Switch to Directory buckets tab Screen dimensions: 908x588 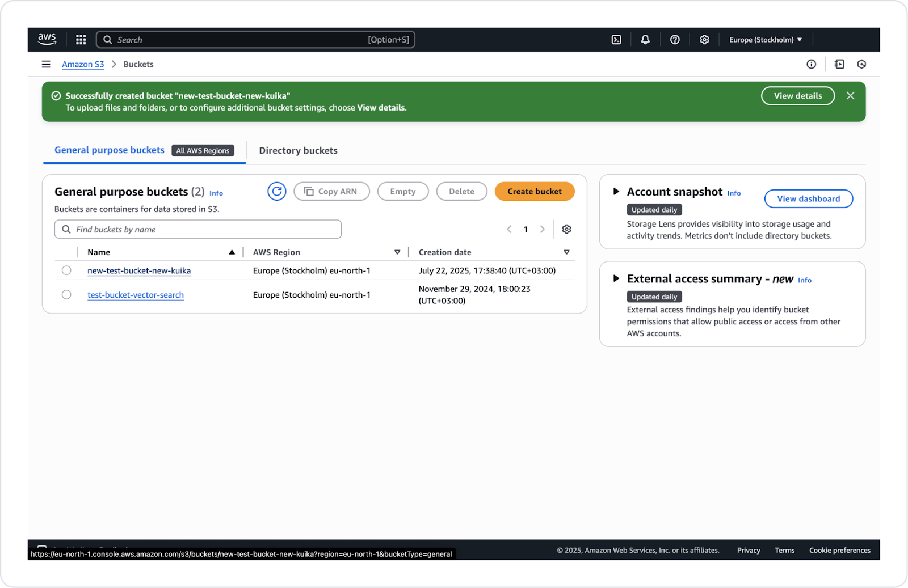click(x=298, y=151)
